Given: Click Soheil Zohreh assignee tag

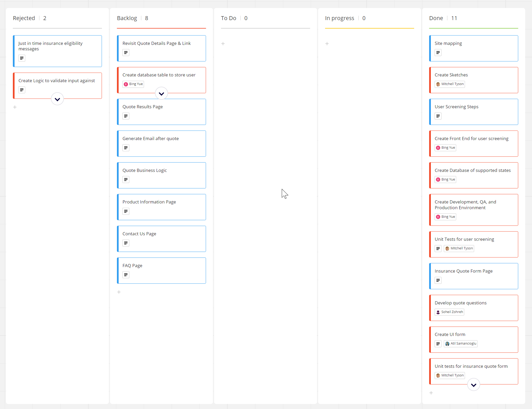Looking at the screenshot, I should click(449, 312).
